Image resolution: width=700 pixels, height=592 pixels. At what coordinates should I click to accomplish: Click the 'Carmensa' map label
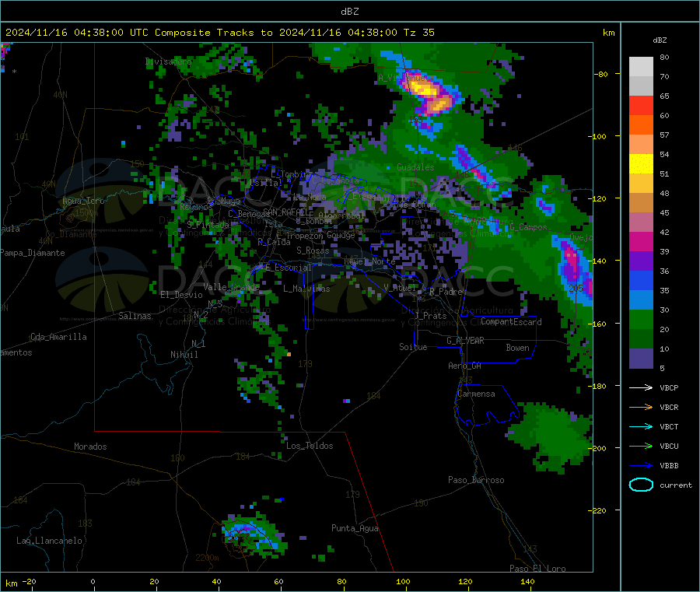(x=476, y=394)
